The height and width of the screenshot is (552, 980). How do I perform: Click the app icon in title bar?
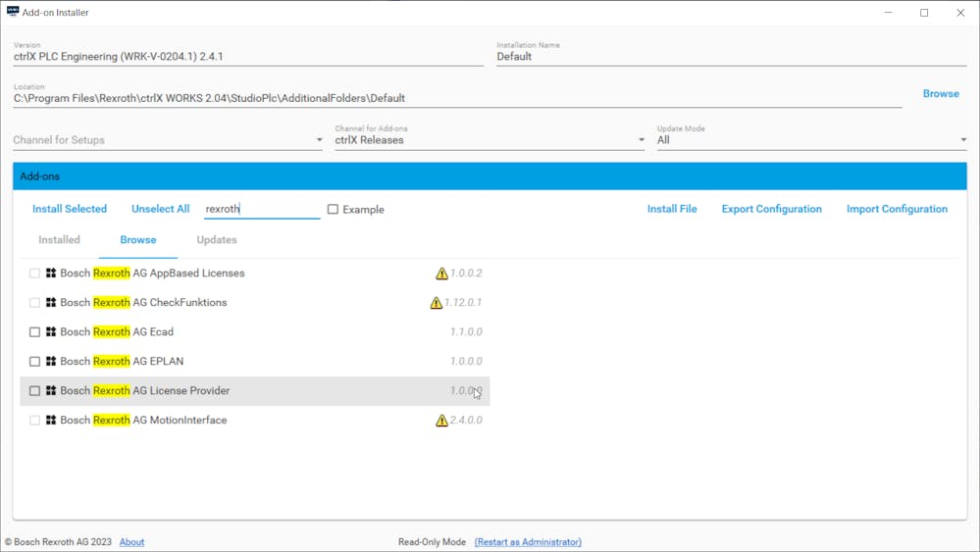pyautogui.click(x=13, y=13)
